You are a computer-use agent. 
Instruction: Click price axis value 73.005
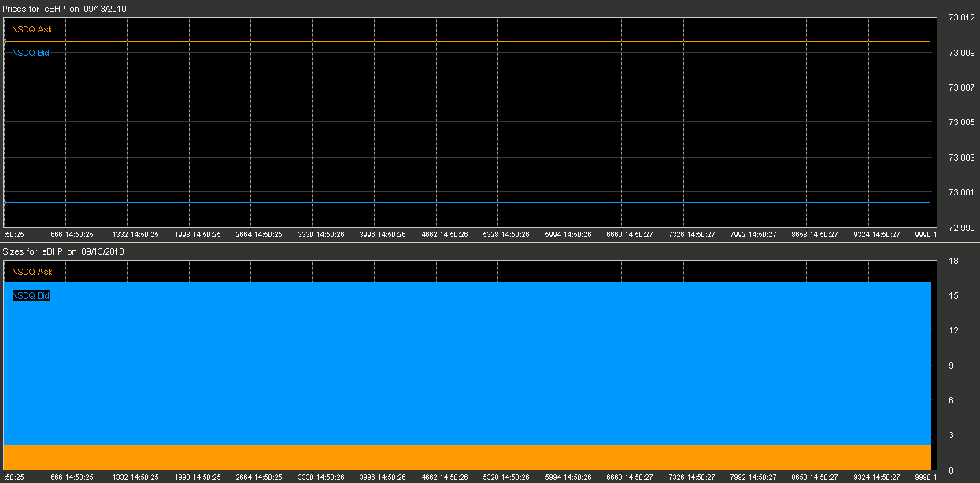pyautogui.click(x=961, y=122)
